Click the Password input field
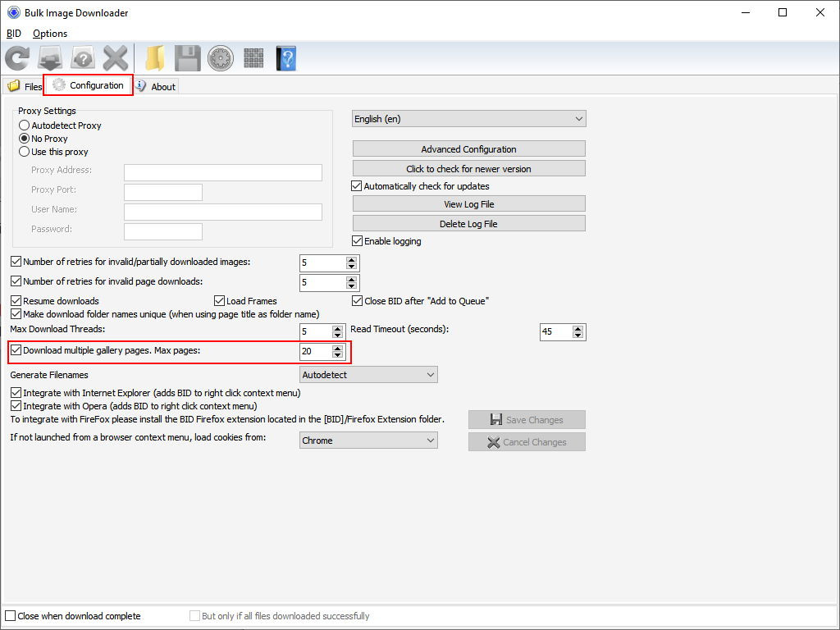 point(163,231)
